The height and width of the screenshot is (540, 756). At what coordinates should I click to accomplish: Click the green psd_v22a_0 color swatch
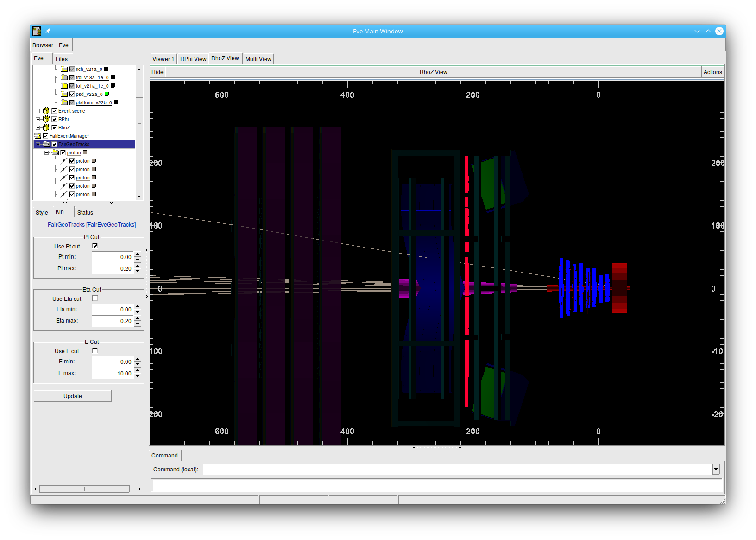[107, 94]
